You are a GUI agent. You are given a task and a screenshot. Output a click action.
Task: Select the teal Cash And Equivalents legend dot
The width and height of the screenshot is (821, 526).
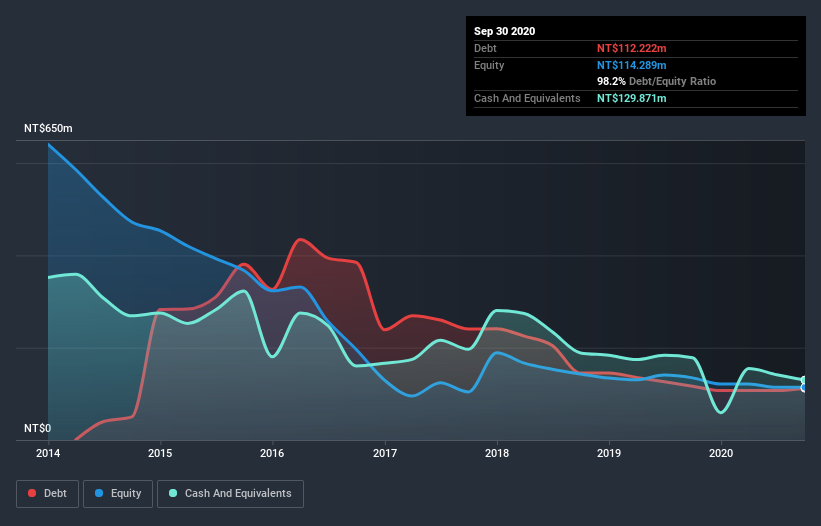[x=173, y=493]
